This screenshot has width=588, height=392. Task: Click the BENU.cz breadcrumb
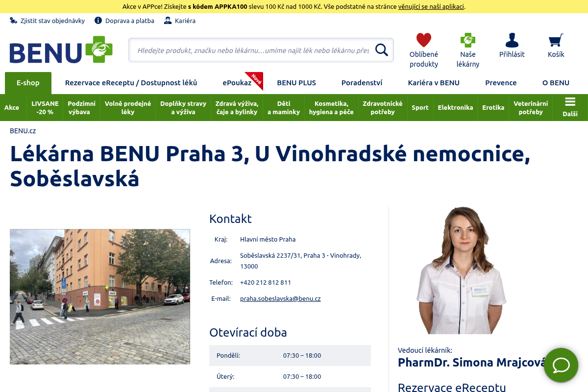point(23,131)
